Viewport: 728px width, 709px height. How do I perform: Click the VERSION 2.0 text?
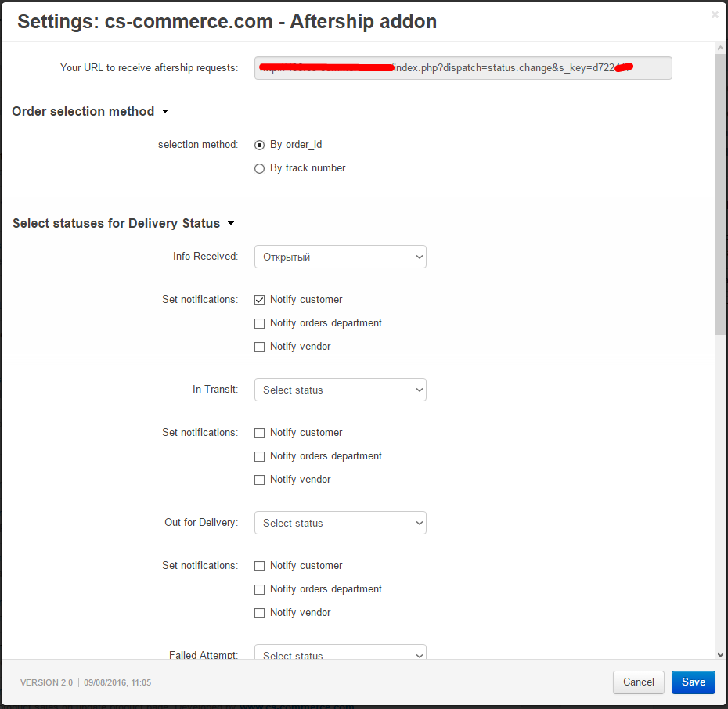[46, 682]
